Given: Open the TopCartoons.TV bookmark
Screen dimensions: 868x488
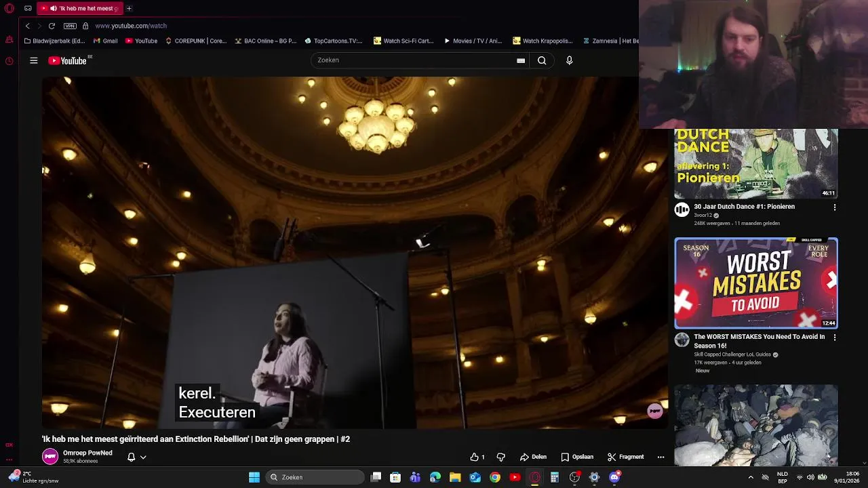Looking at the screenshot, I should pyautogui.click(x=333, y=41).
